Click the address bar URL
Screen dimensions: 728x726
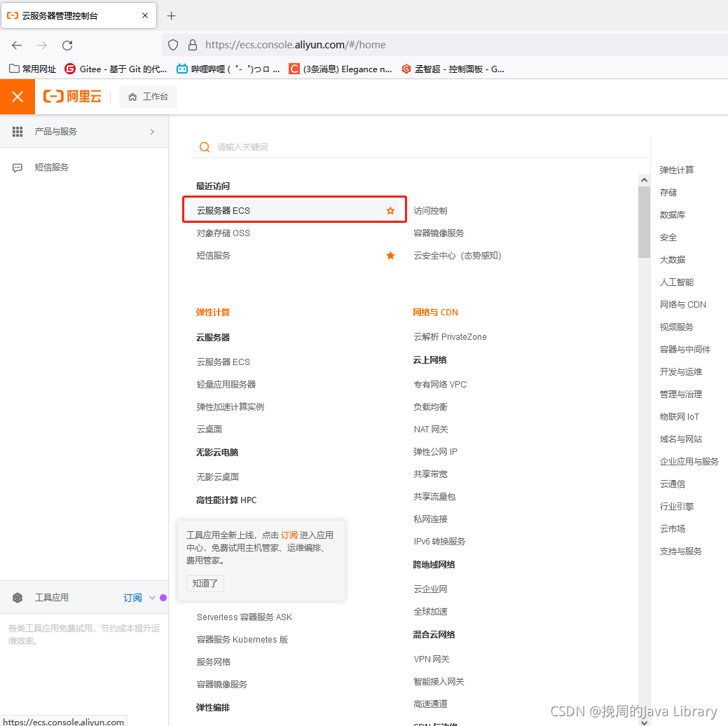tap(295, 45)
